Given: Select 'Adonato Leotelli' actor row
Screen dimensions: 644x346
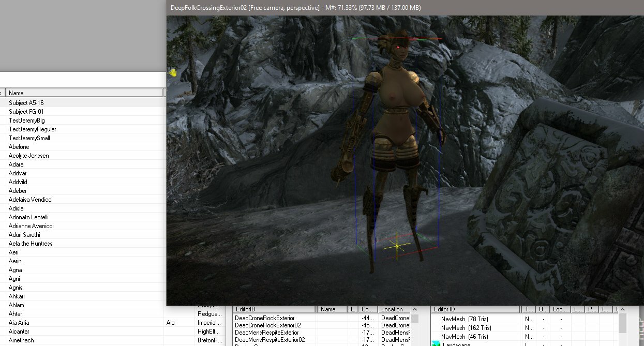Looking at the screenshot, I should tap(28, 217).
